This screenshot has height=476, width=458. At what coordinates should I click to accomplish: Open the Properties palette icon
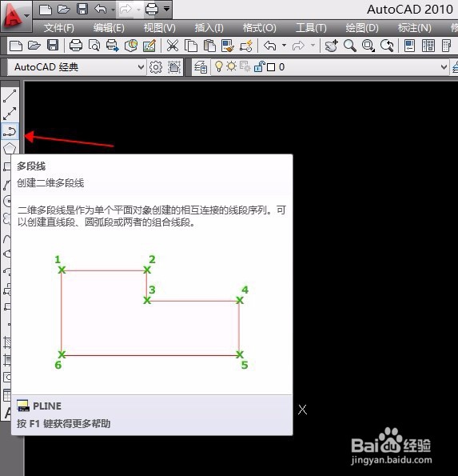click(x=409, y=46)
